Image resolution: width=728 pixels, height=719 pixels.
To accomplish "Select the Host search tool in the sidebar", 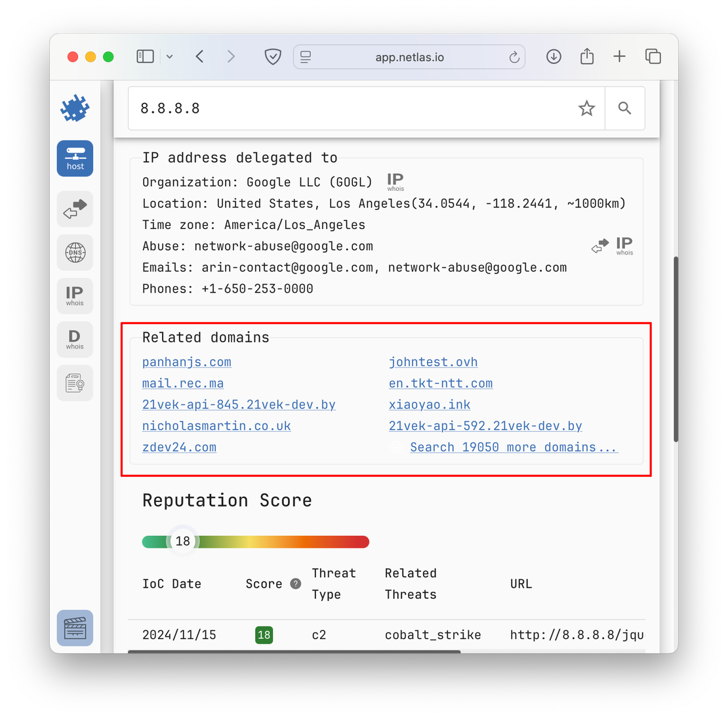I will click(x=75, y=158).
